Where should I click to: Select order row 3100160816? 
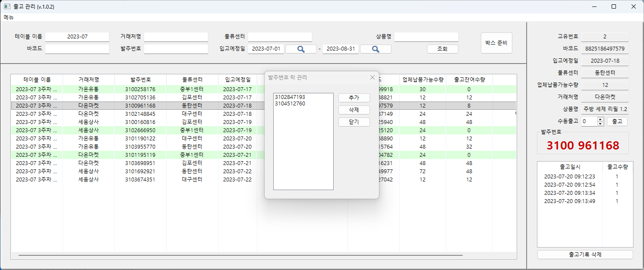[x=264, y=122]
